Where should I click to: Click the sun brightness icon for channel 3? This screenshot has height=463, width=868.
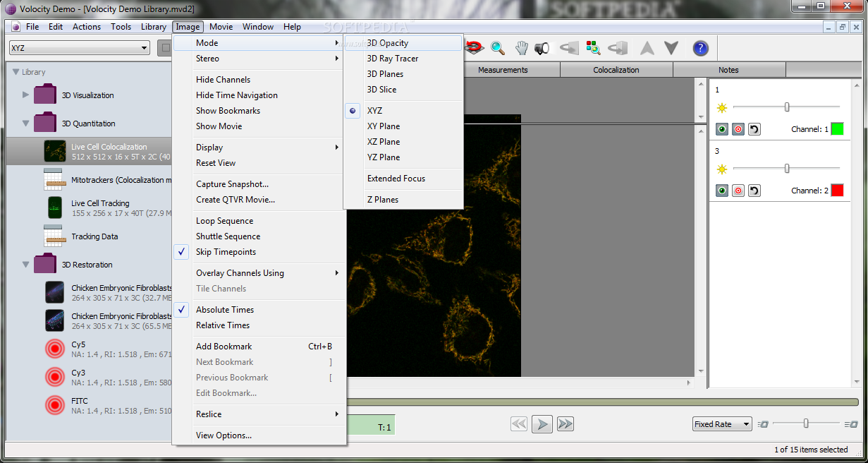click(721, 169)
